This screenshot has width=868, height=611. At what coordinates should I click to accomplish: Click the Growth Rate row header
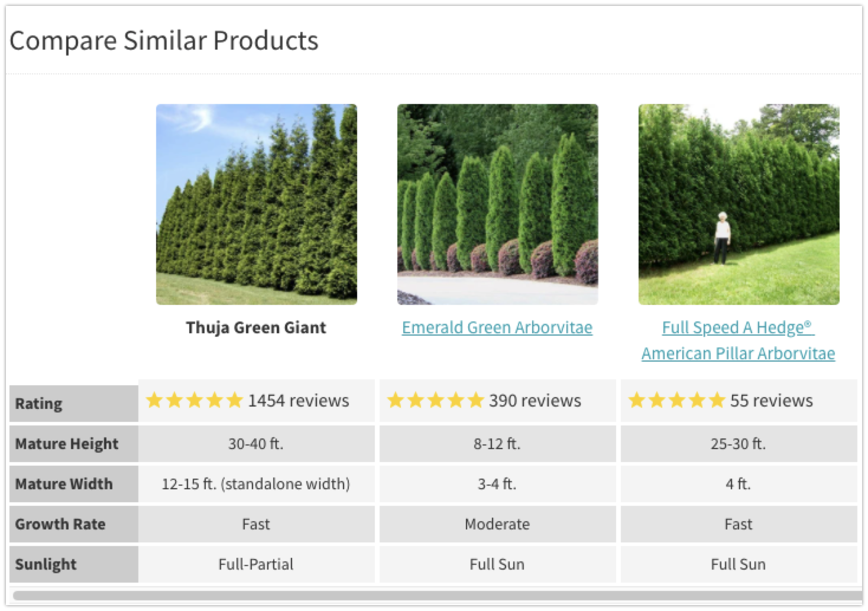60,524
